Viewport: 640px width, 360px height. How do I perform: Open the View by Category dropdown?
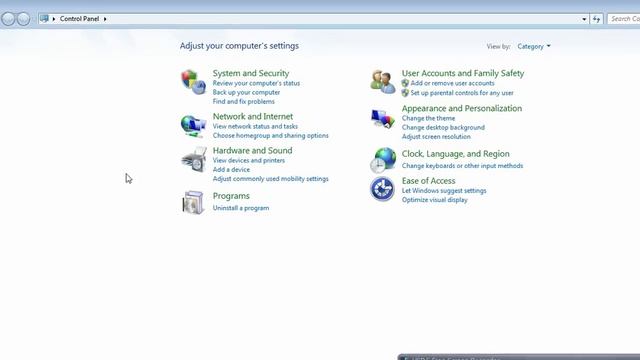[x=534, y=47]
